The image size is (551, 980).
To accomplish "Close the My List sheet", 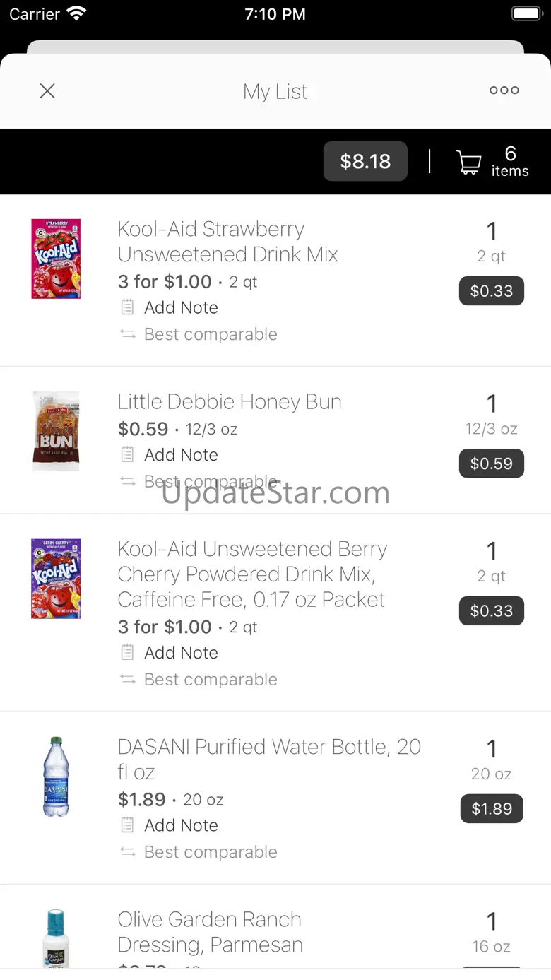I will coord(47,90).
